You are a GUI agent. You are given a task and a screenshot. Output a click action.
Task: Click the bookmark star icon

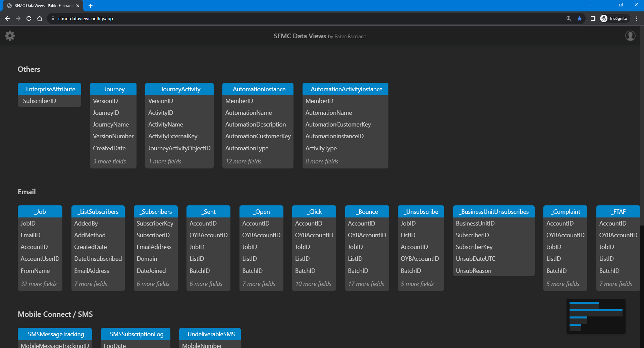coord(579,18)
